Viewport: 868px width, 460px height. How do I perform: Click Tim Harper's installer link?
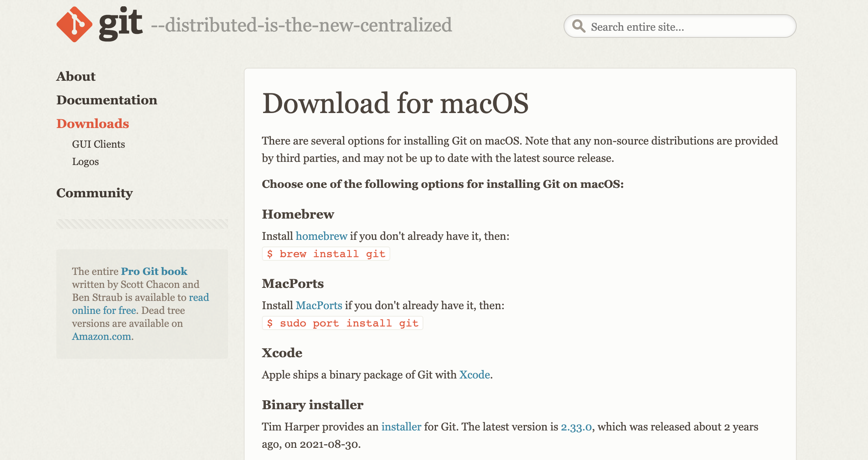[401, 427]
